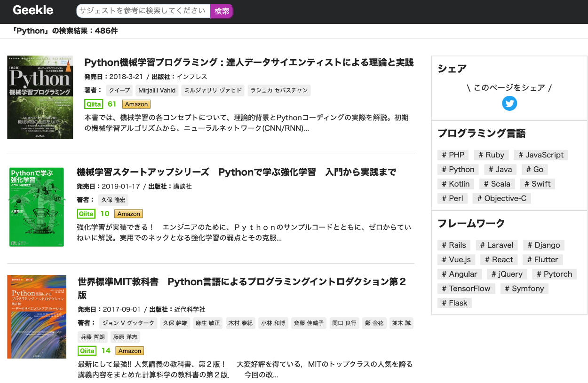This screenshot has height=383, width=588.
Task: Open Amazon badge for the 講談社 book
Action: tap(128, 214)
